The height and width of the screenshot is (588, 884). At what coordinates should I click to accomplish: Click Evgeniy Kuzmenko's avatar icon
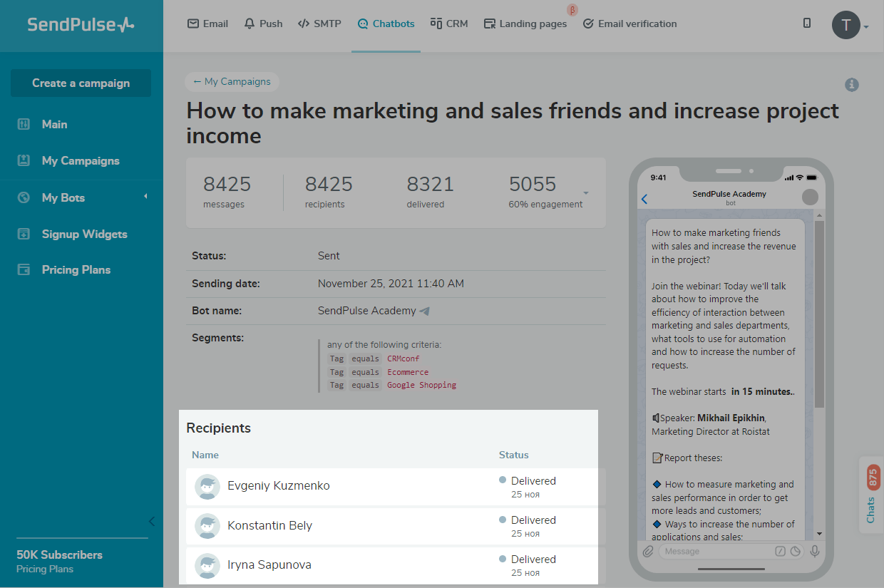[207, 487]
